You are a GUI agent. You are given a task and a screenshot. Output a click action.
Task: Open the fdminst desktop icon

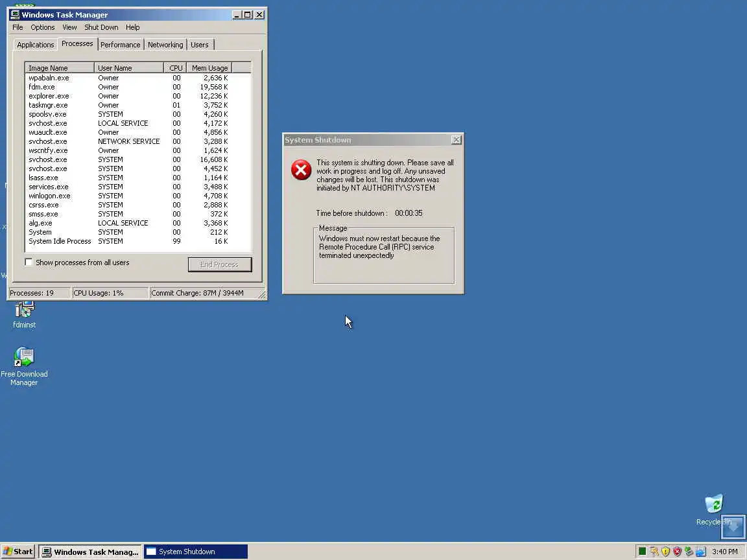(24, 314)
